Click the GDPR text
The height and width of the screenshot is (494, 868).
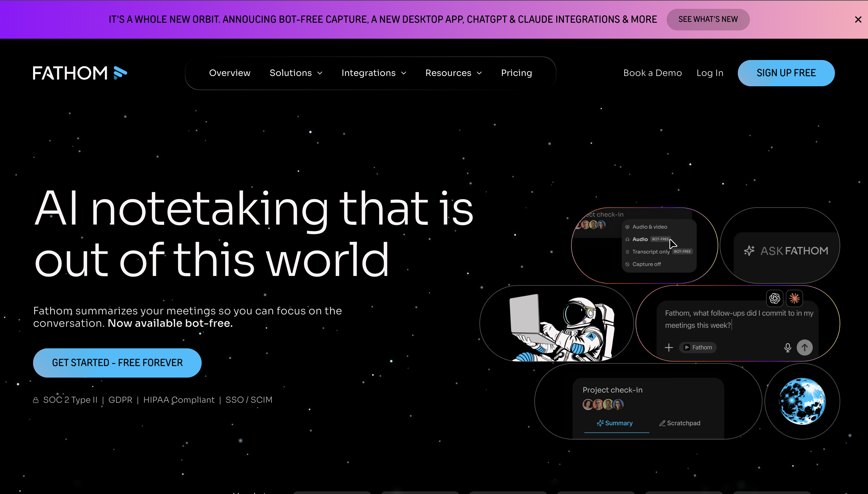120,400
